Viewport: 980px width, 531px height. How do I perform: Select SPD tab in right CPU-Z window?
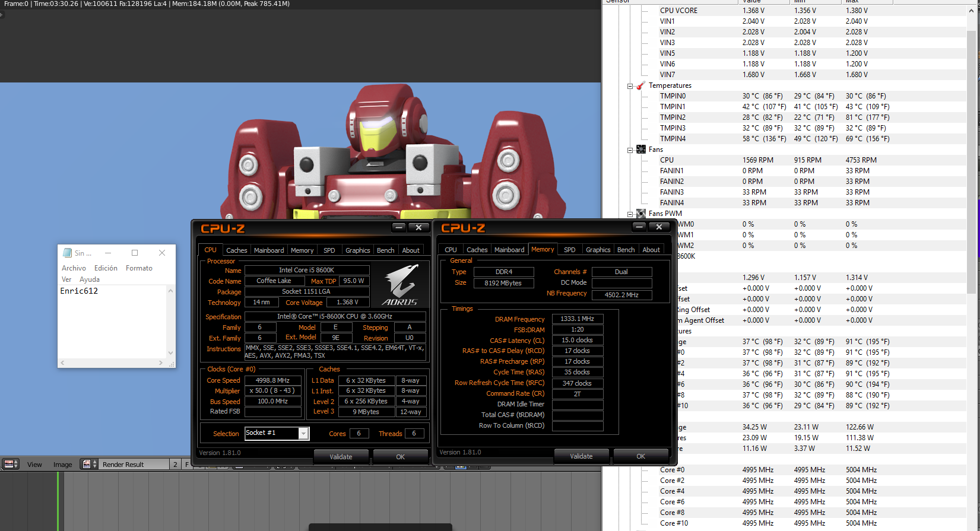pos(570,250)
